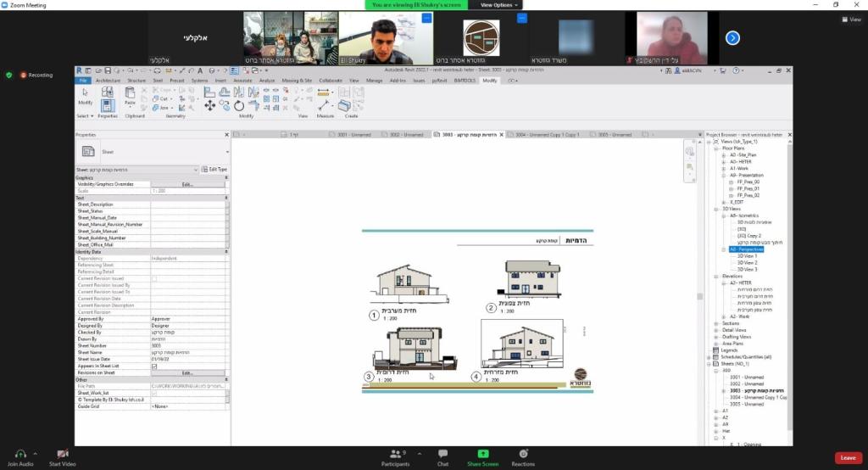This screenshot has width=868, height=470.
Task: Expand the Sections node in Project Browser
Action: 715,323
